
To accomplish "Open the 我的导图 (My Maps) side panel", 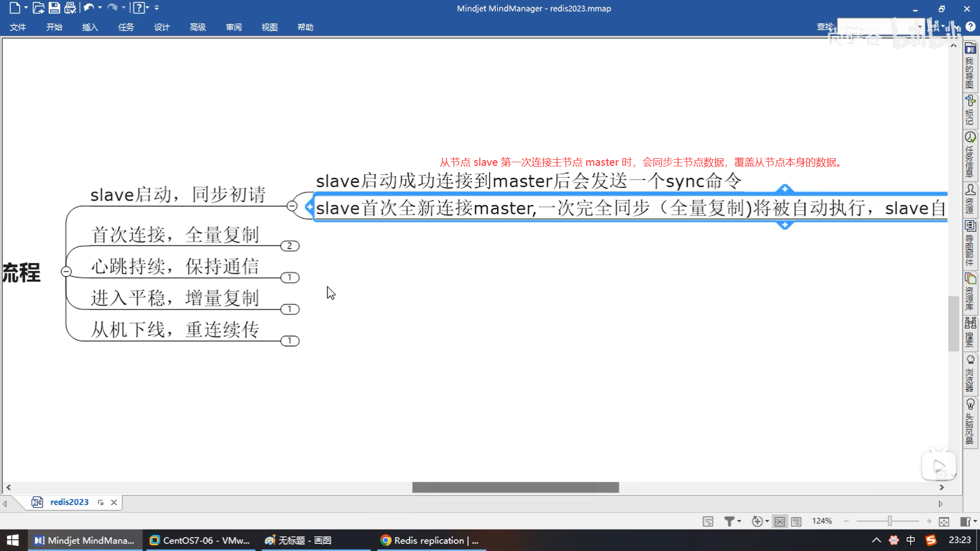I will (970, 66).
